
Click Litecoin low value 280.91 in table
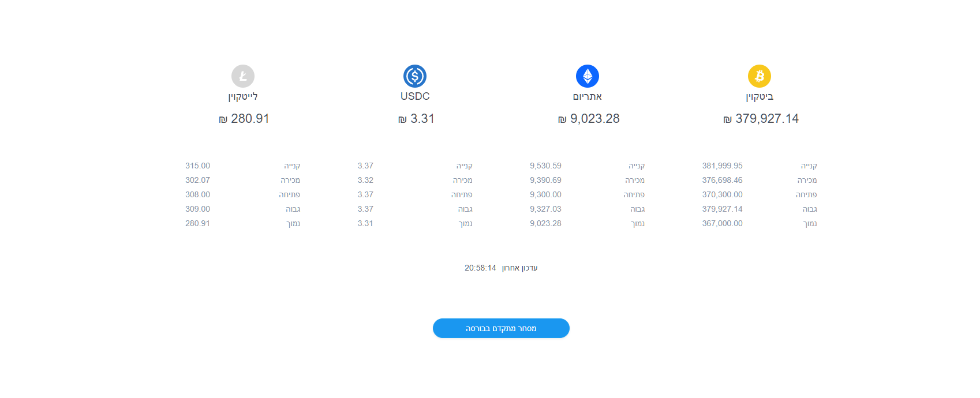click(197, 223)
